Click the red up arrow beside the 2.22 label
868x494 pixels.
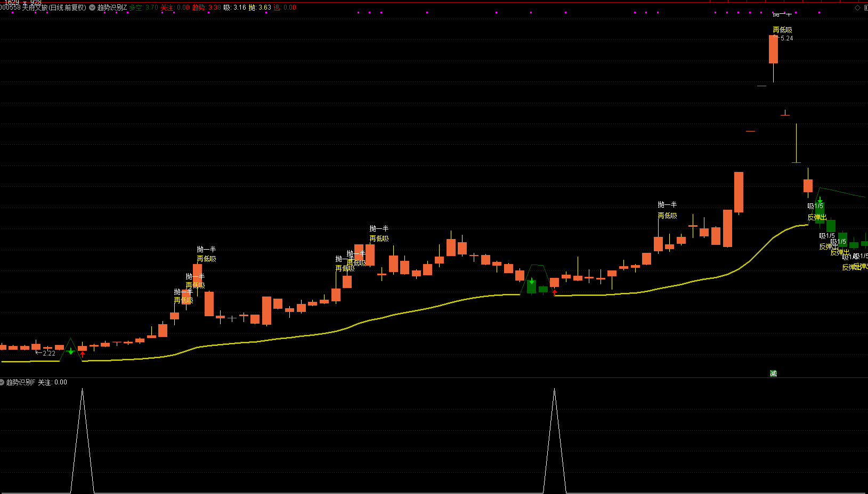(83, 354)
